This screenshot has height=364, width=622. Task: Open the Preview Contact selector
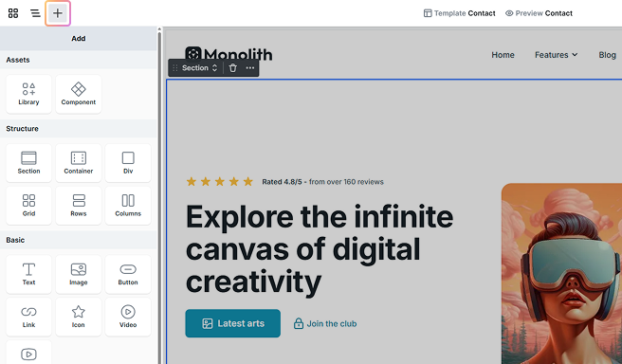point(539,13)
